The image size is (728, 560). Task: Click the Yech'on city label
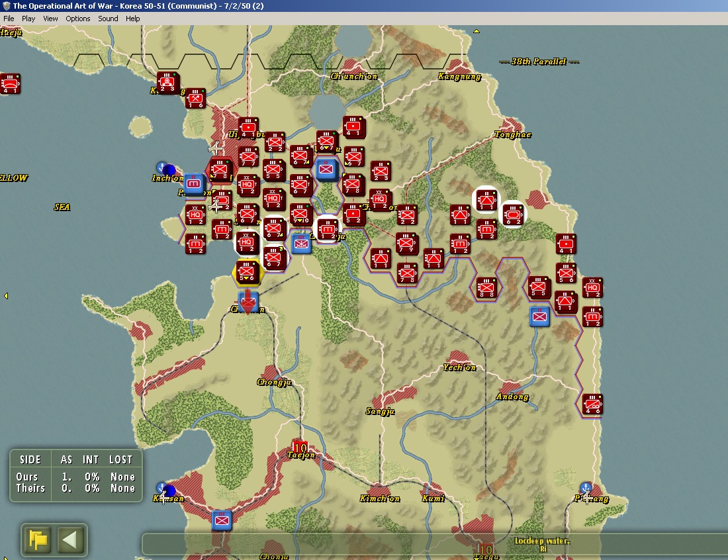click(x=460, y=367)
